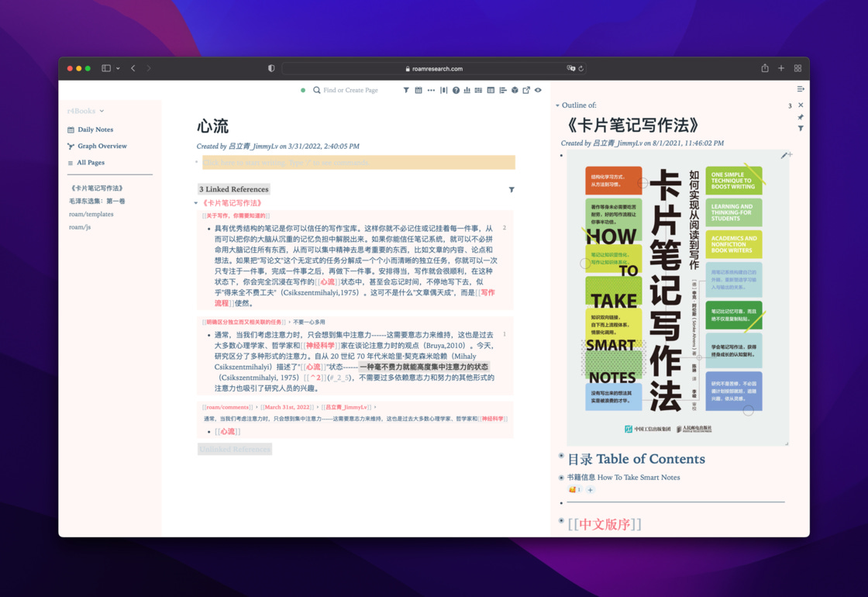Image resolution: width=868 pixels, height=597 pixels.
Task: Add a reaction with the plus button
Action: pyautogui.click(x=590, y=489)
